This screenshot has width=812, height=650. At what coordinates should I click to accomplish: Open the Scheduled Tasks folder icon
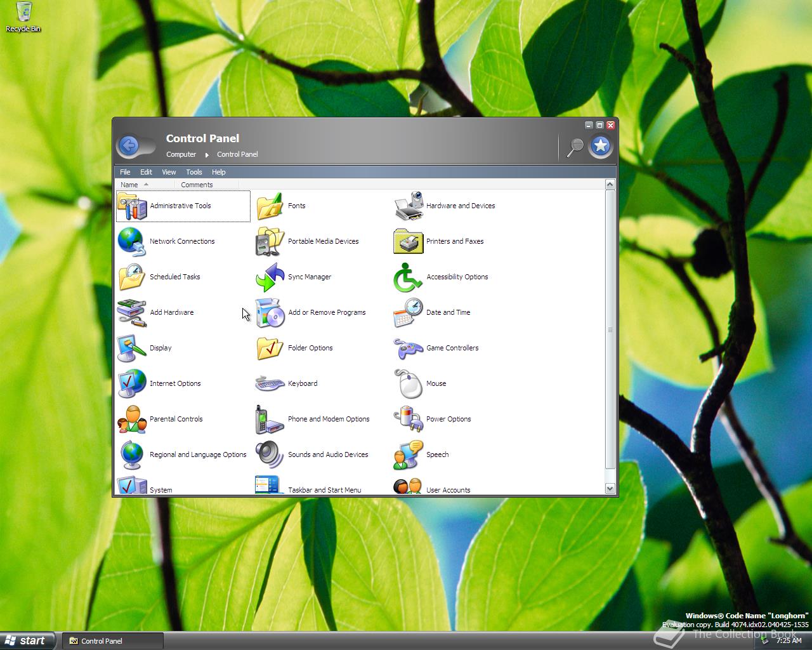coord(132,277)
